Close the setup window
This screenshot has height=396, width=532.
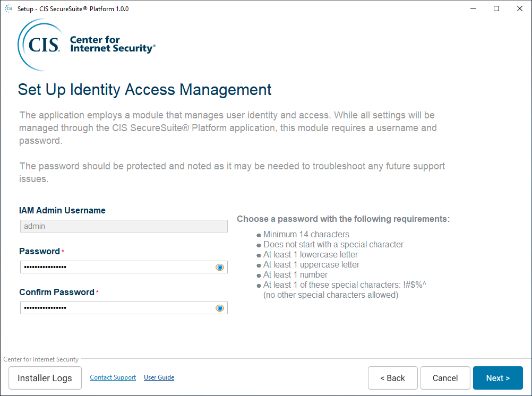(x=520, y=8)
